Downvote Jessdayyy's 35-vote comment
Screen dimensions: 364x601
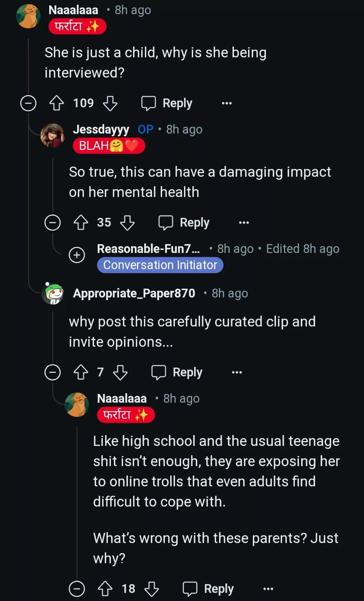click(127, 222)
